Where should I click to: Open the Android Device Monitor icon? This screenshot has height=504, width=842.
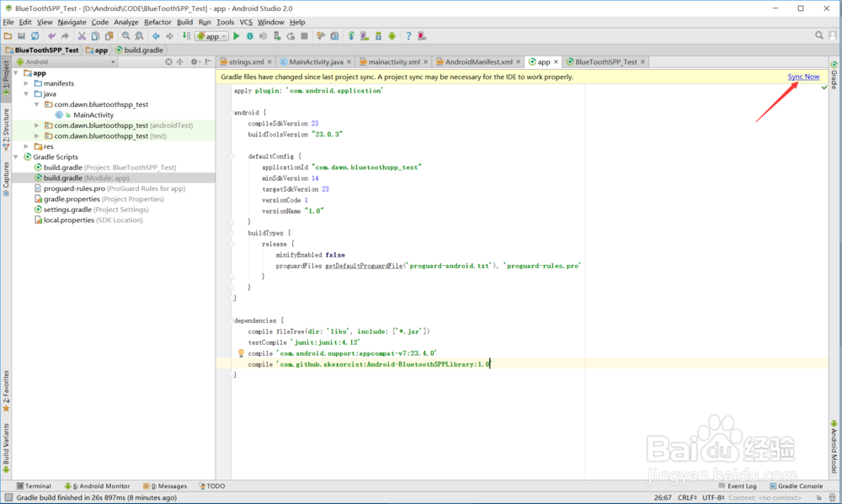point(392,36)
